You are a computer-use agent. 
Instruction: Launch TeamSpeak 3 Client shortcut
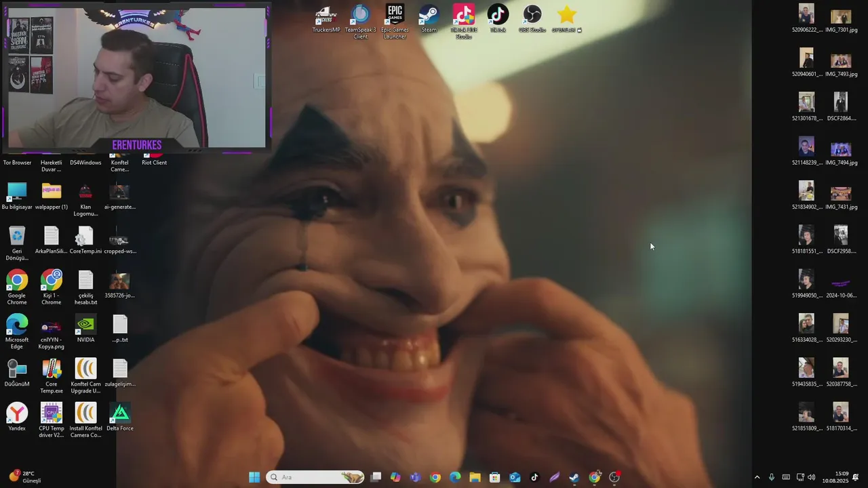point(360,22)
